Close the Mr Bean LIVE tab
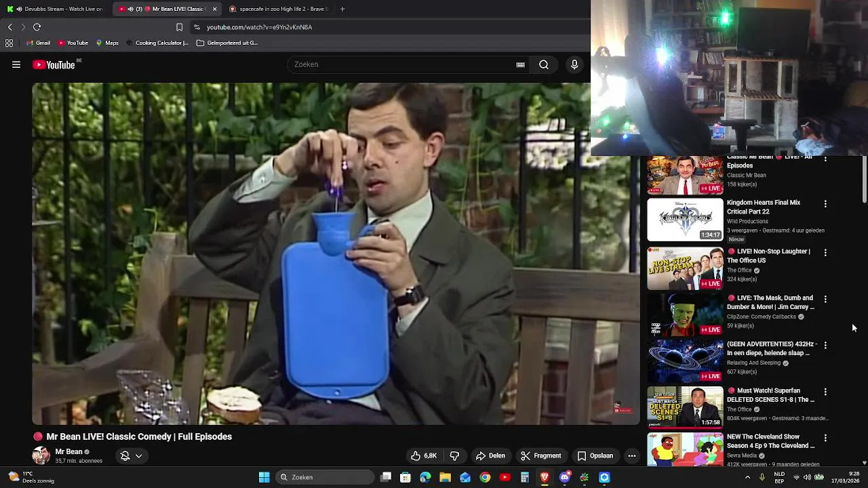This screenshot has width=868, height=488. pyautogui.click(x=214, y=9)
